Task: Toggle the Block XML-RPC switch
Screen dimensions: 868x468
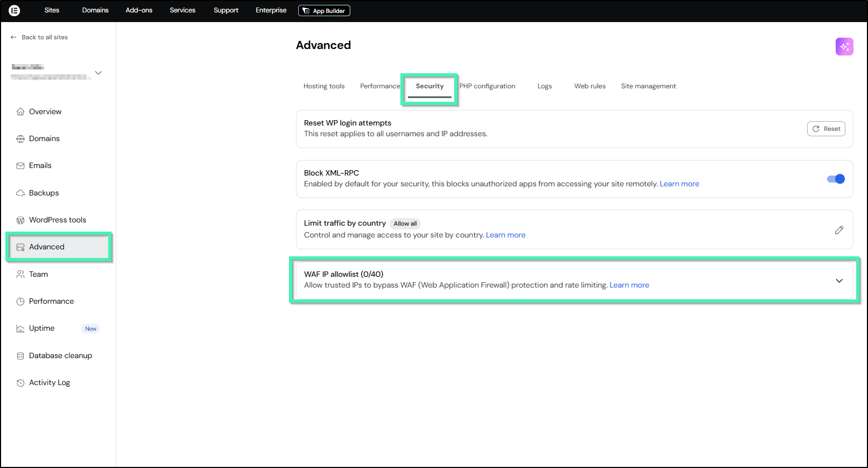Action: [x=836, y=179]
